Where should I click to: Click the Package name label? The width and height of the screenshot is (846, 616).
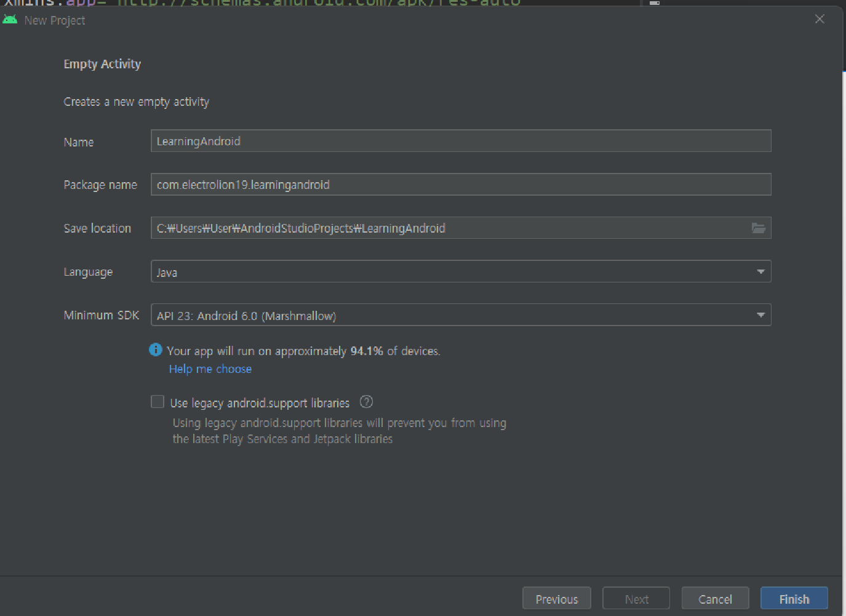tap(100, 185)
